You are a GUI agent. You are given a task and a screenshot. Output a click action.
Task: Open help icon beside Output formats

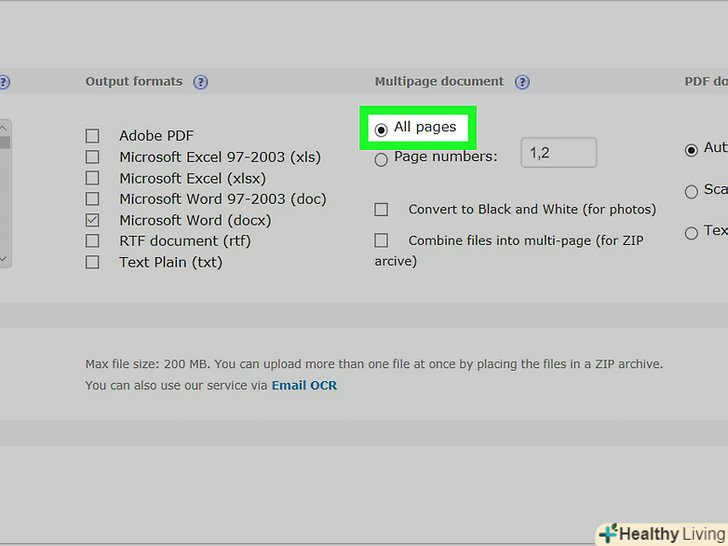pyautogui.click(x=201, y=82)
